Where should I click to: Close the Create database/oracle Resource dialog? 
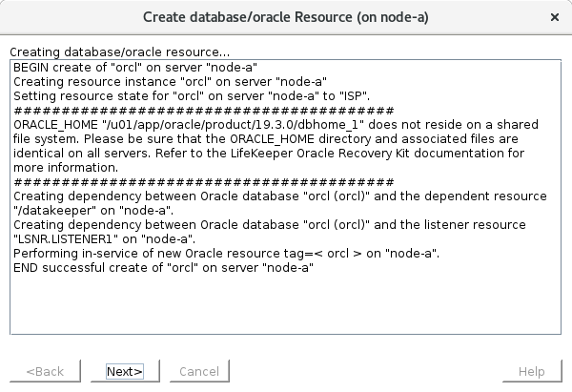(555, 17)
